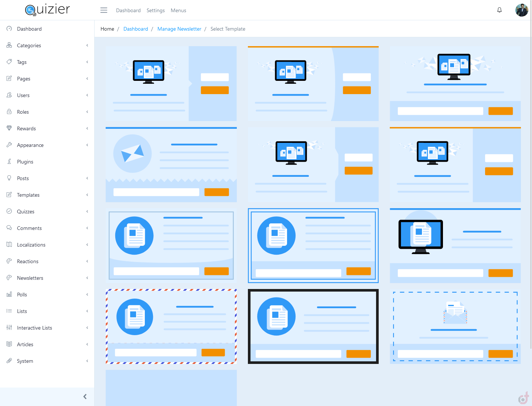The height and width of the screenshot is (406, 532).
Task: Expand the Quizzes submenu chevron
Action: click(87, 211)
